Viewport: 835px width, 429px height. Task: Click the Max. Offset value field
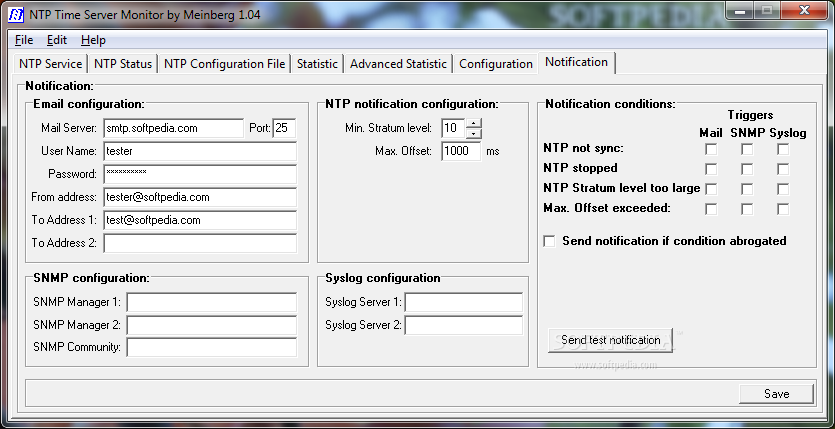coord(461,151)
